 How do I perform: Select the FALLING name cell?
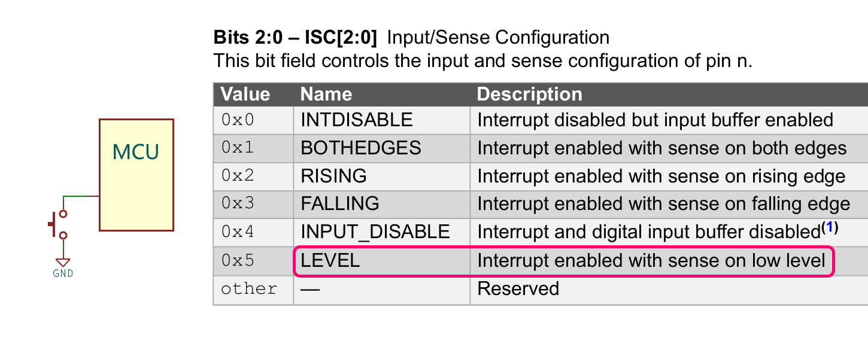340,203
